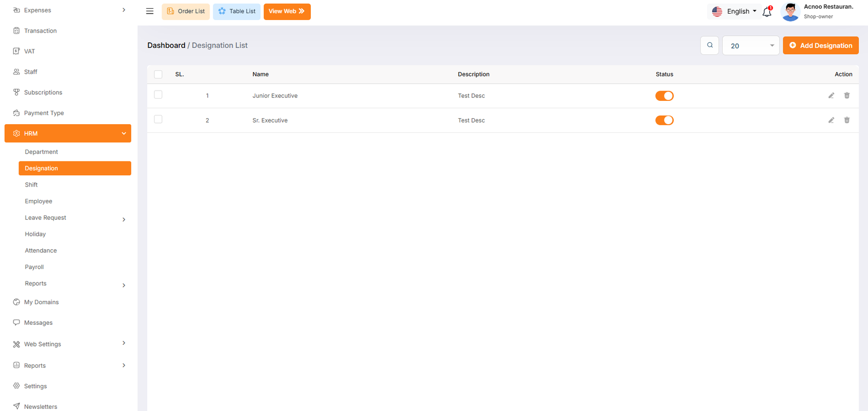
Task: Open Department in the HRM menu
Action: point(41,152)
